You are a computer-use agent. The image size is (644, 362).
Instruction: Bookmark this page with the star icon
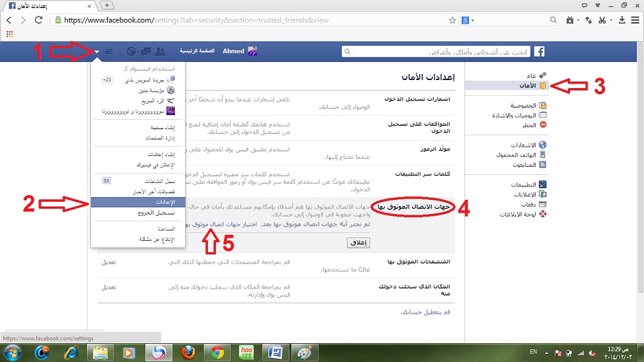[452, 20]
